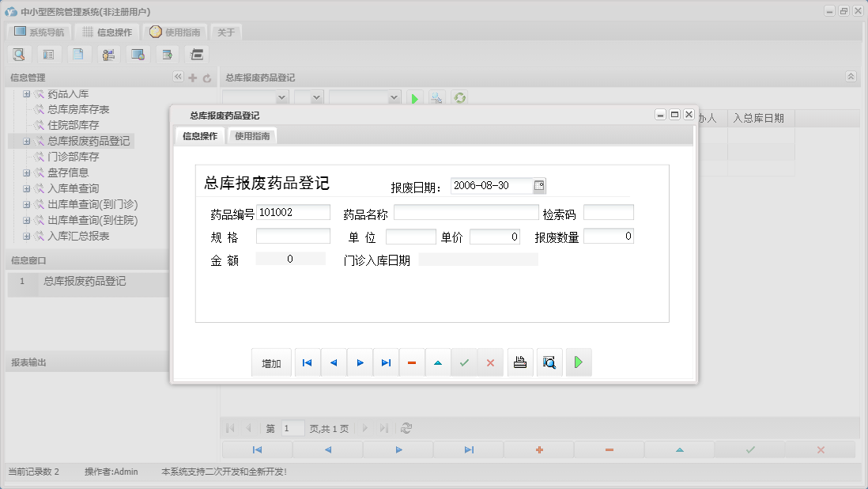Click the green run arrow in the dialog
Screen dimensions: 868x489
pos(579,362)
